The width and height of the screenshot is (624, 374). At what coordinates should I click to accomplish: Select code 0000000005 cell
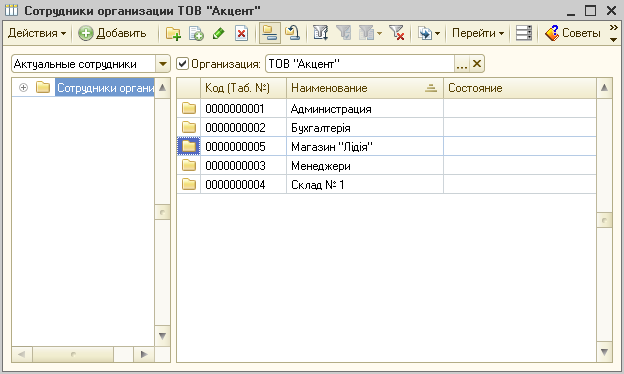(x=244, y=147)
